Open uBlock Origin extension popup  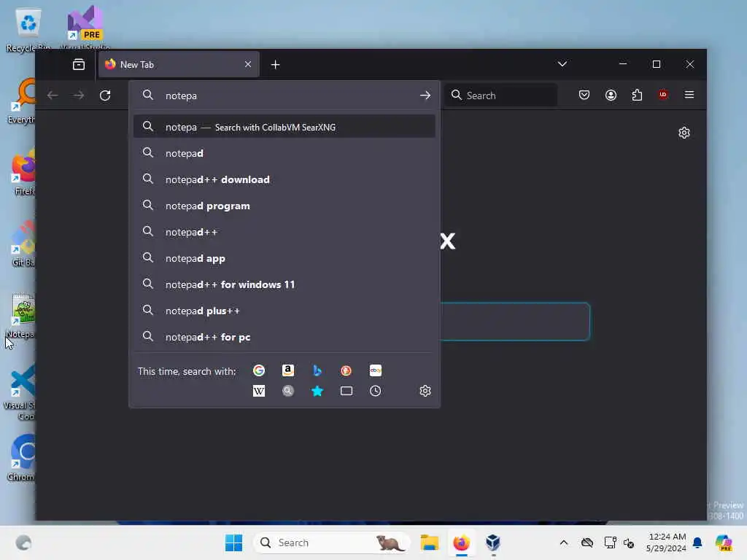point(662,95)
